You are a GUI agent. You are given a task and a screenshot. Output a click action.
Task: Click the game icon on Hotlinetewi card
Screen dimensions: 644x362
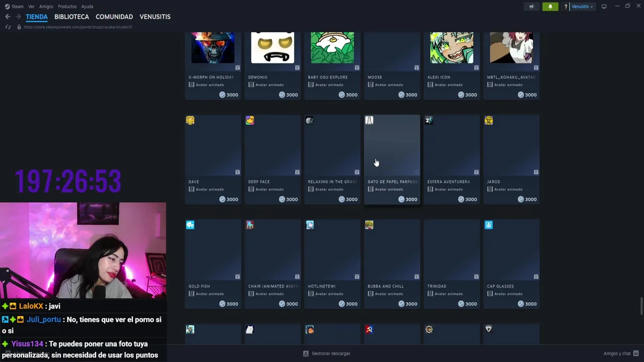pyautogui.click(x=309, y=225)
